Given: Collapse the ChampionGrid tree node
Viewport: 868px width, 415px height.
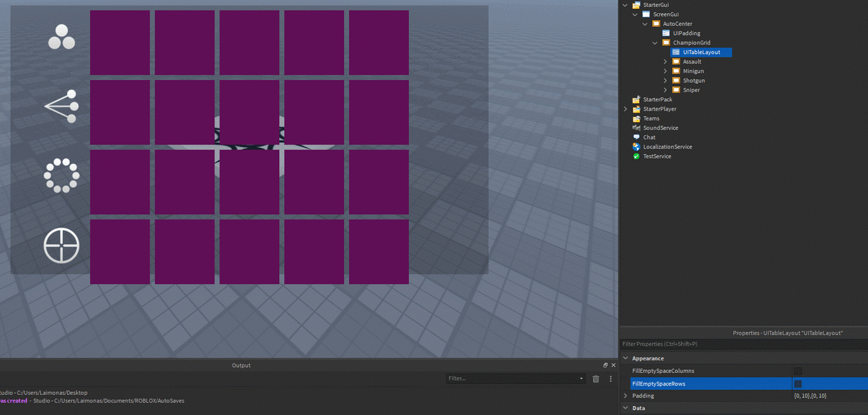Looking at the screenshot, I should tap(655, 42).
